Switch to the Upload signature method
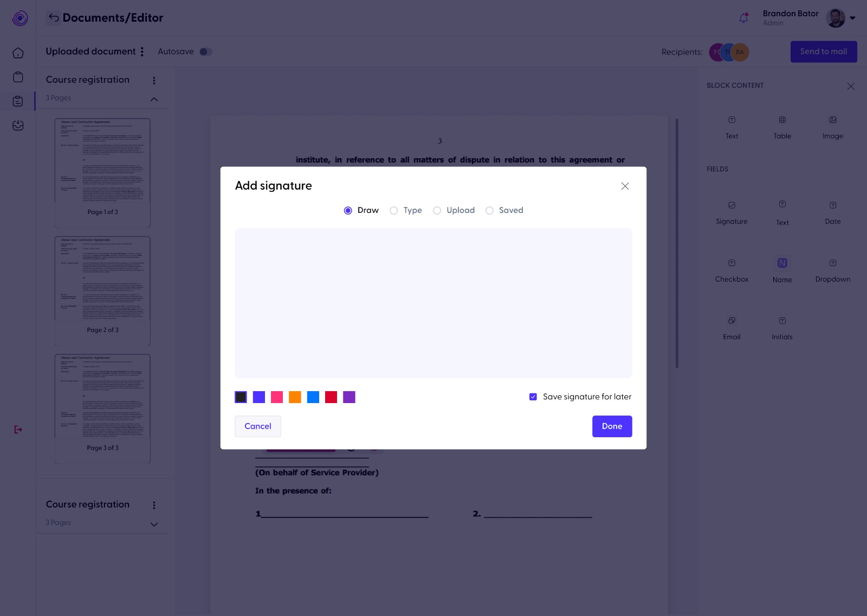 (x=437, y=210)
